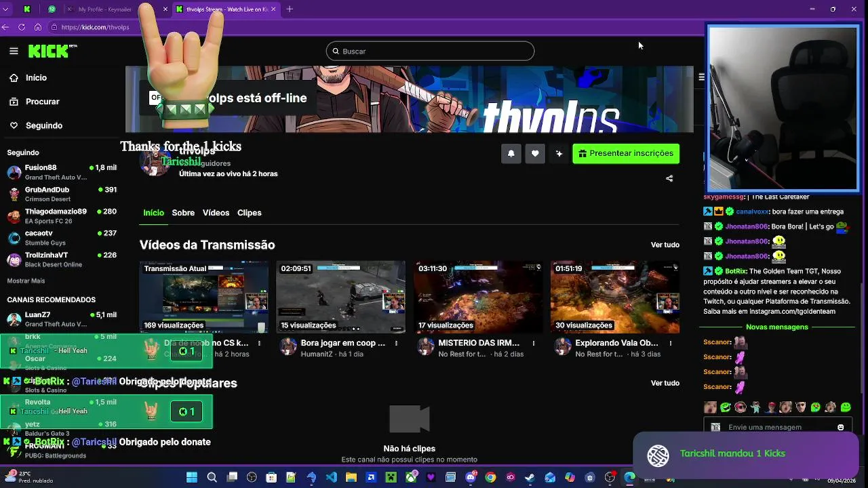Open options for Bora jogar em coop video
The width and height of the screenshot is (868, 488).
point(396,343)
